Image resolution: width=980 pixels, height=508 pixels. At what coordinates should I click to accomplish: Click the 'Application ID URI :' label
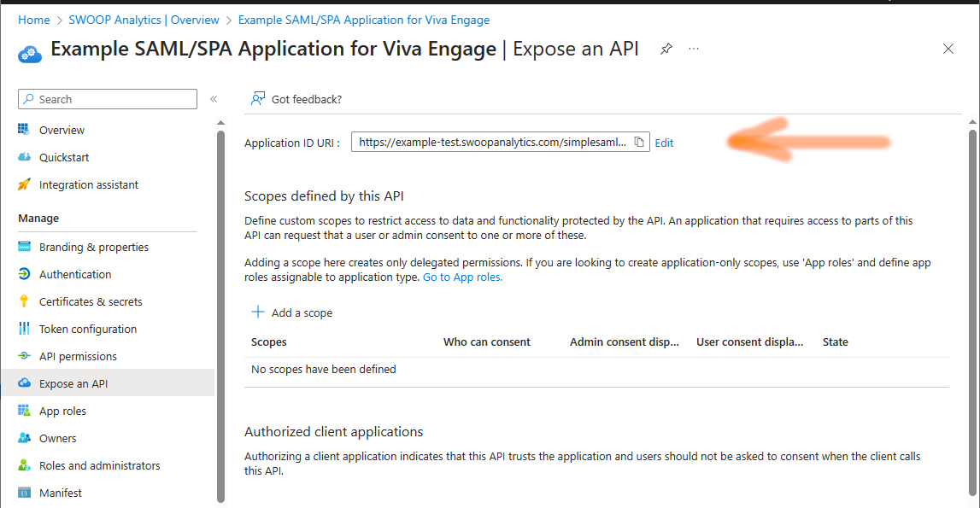[292, 143]
